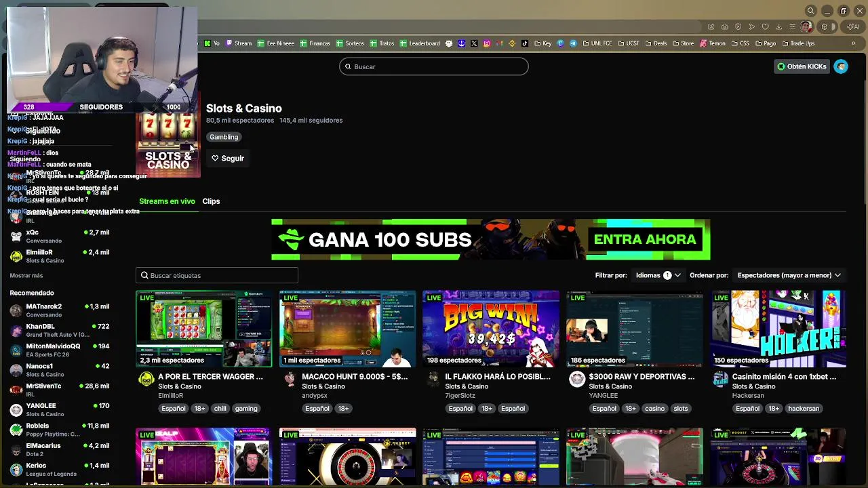Switch to Streams en vivo tab
Image resolution: width=868 pixels, height=488 pixels.
point(167,201)
